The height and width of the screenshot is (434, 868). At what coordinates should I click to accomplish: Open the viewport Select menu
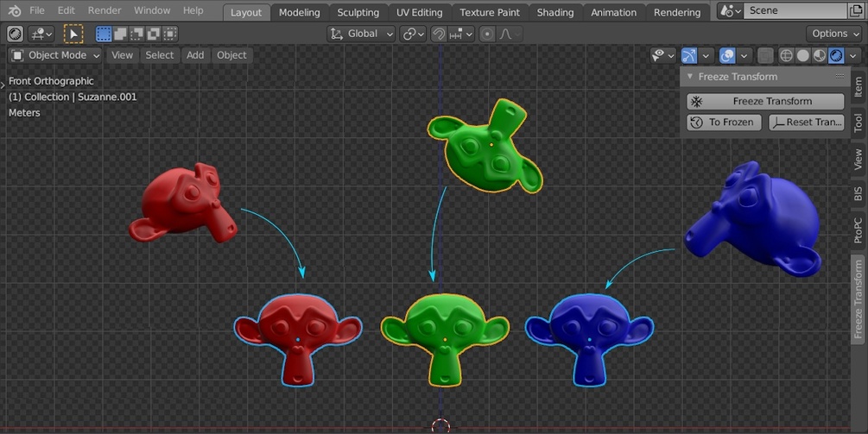pos(160,55)
